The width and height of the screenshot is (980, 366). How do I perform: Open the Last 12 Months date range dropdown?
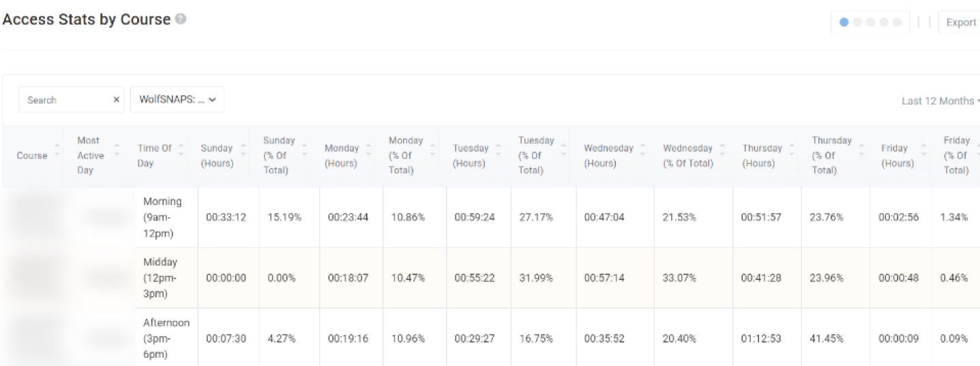pos(940,101)
